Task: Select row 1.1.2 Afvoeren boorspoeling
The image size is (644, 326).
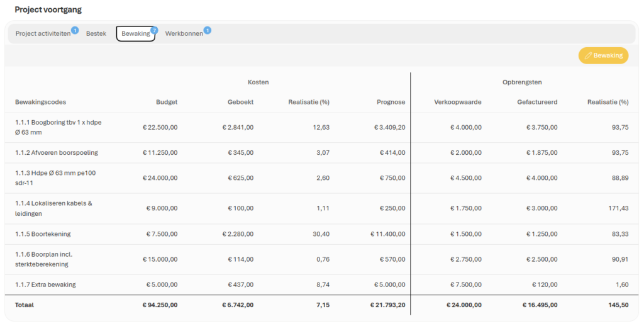Action: click(322, 153)
